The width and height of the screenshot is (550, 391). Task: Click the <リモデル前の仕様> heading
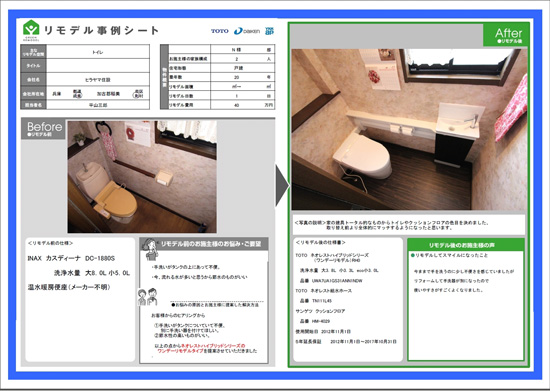click(50, 243)
